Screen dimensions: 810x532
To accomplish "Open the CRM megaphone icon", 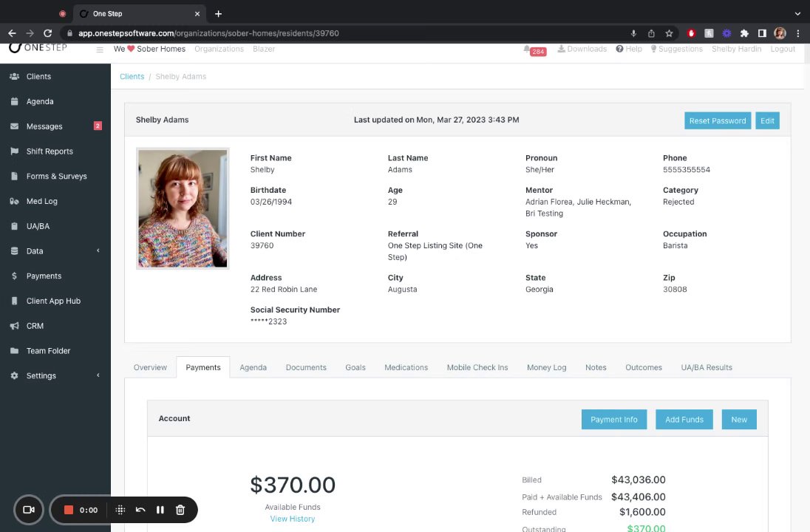I will (15, 326).
